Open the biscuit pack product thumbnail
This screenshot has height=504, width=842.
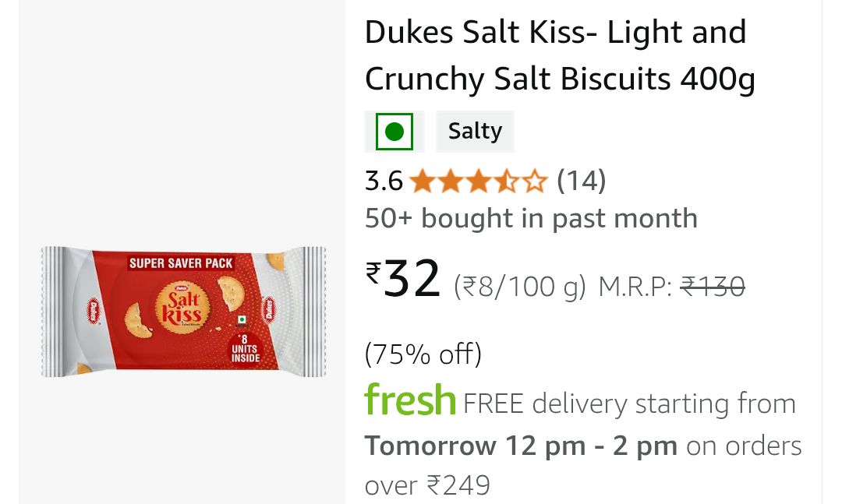183,311
